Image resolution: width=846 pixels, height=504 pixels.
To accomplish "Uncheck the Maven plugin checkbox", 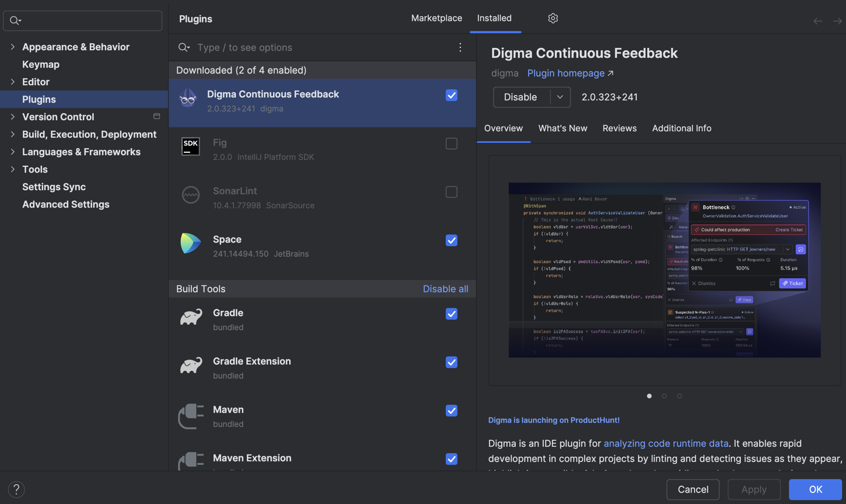I will 452,411.
